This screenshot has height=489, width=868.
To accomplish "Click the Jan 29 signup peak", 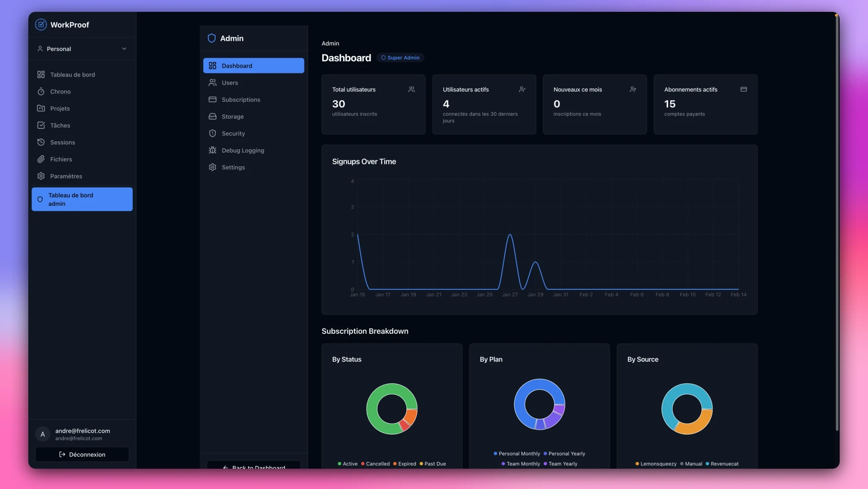I will coord(535,262).
